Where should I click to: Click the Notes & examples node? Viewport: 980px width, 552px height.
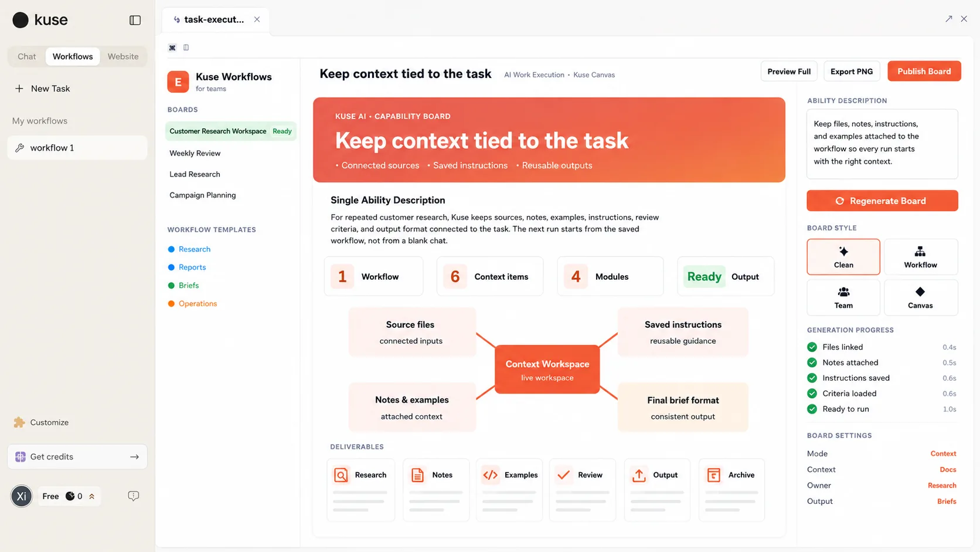tap(412, 407)
